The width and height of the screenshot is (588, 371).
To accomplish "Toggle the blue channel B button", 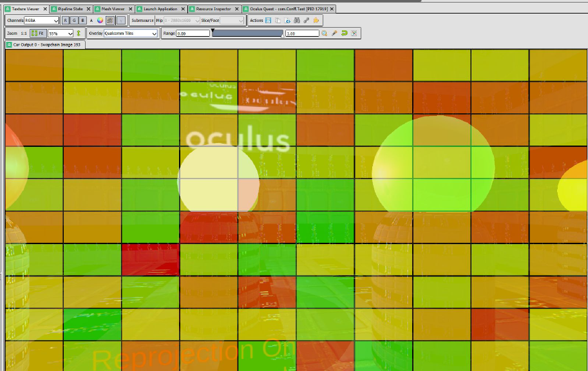I will (82, 20).
